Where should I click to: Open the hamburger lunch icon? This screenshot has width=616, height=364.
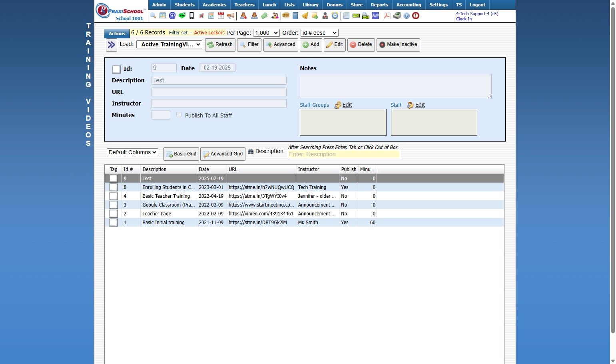285,16
